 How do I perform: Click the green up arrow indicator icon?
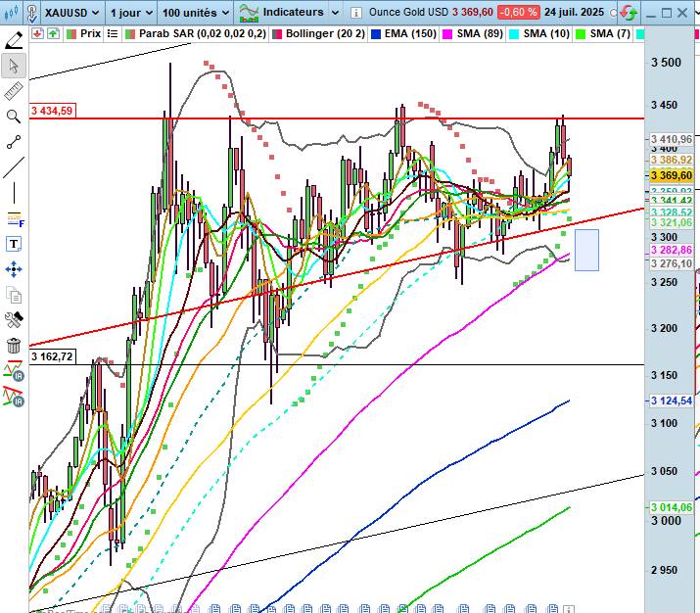pyautogui.click(x=53, y=33)
